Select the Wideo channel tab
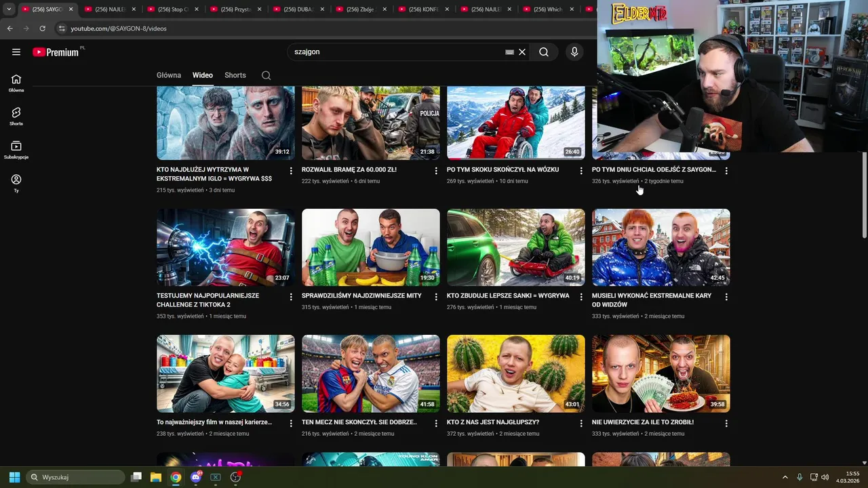Viewport: 868px width, 488px height. (x=202, y=75)
